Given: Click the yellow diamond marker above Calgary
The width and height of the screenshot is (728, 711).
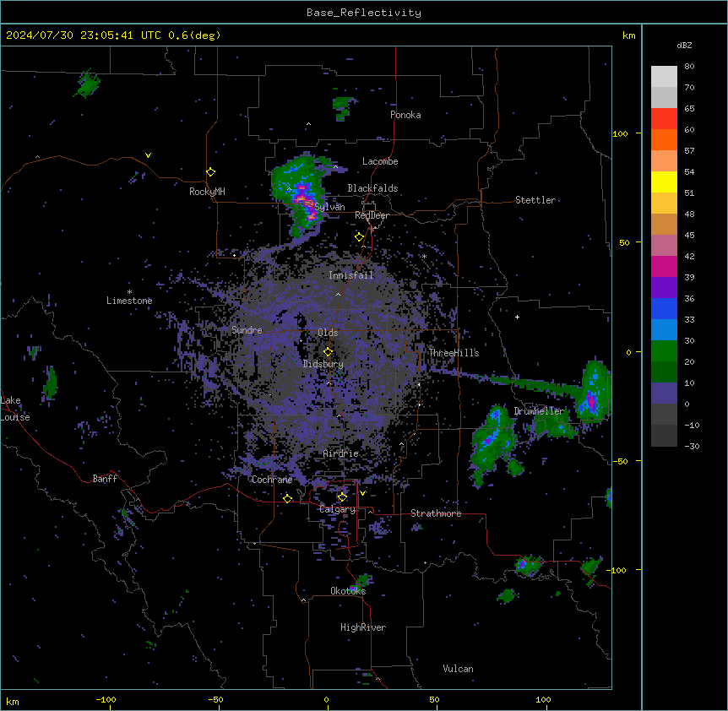Looking at the screenshot, I should tap(342, 497).
